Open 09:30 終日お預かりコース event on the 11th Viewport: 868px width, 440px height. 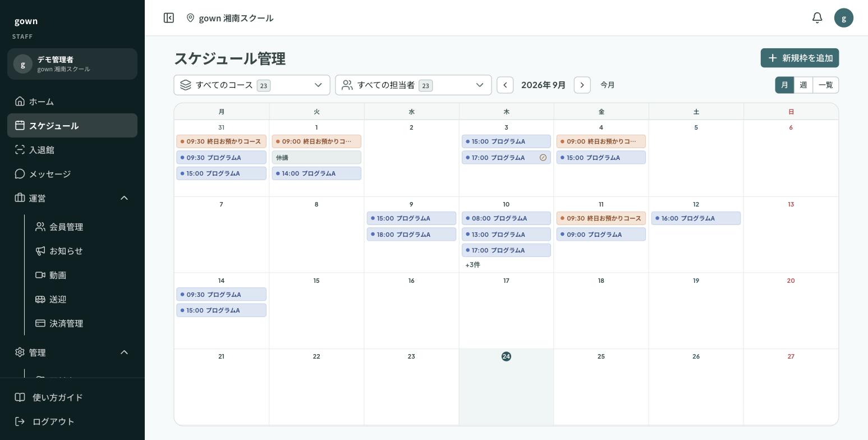pos(601,218)
